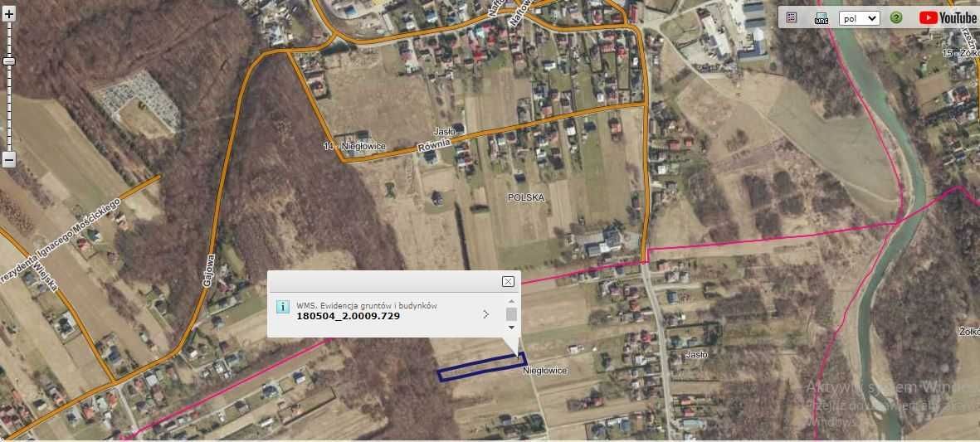Click the popup scrollbar up arrow
The height and width of the screenshot is (442, 980).
pos(511,302)
